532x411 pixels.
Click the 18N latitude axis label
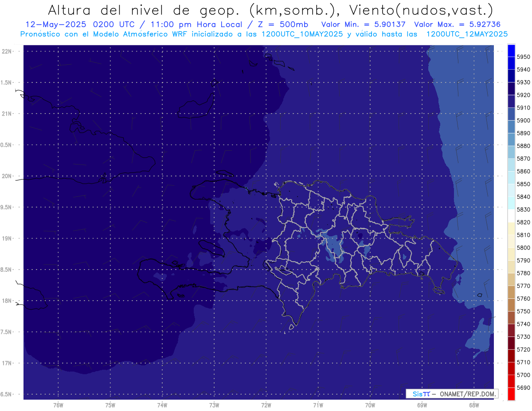point(7,301)
